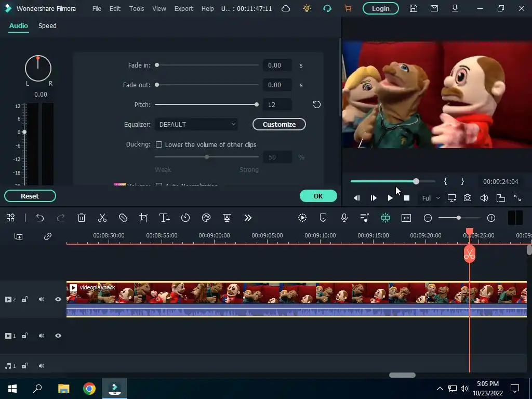The width and height of the screenshot is (532, 399).
Task: Click the lightbulb tips icon
Action: [307, 8]
